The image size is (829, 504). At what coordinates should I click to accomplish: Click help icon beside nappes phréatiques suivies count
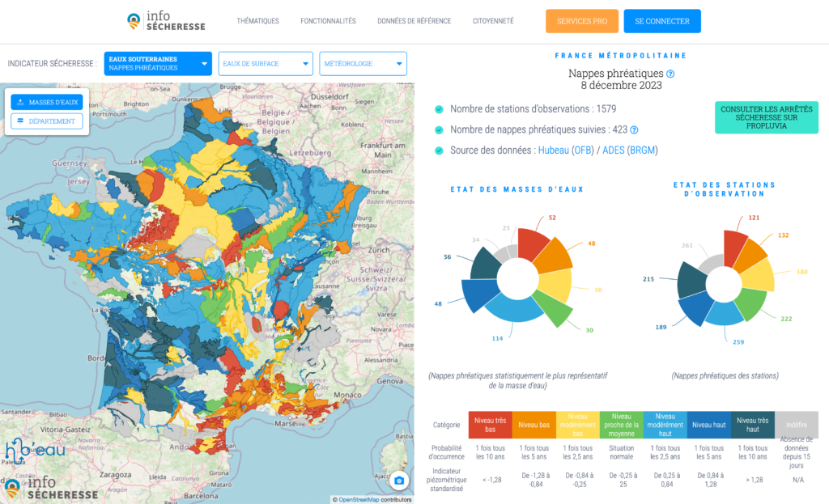click(x=635, y=129)
